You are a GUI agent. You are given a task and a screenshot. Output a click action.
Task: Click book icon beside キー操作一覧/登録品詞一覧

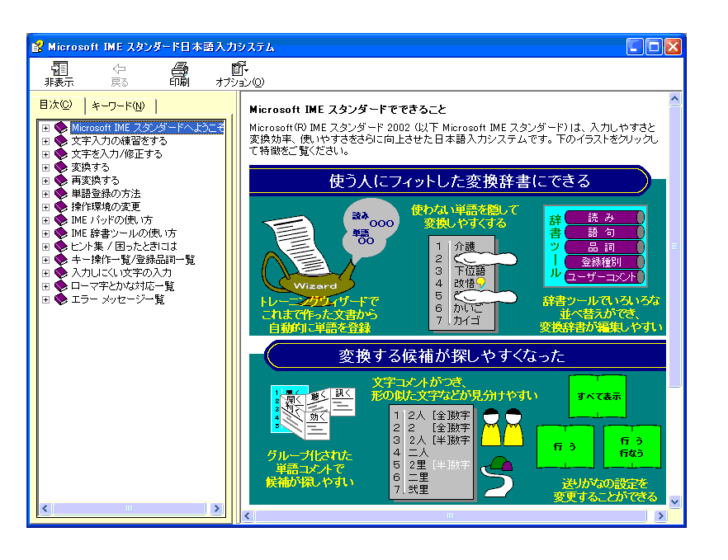tap(61, 259)
